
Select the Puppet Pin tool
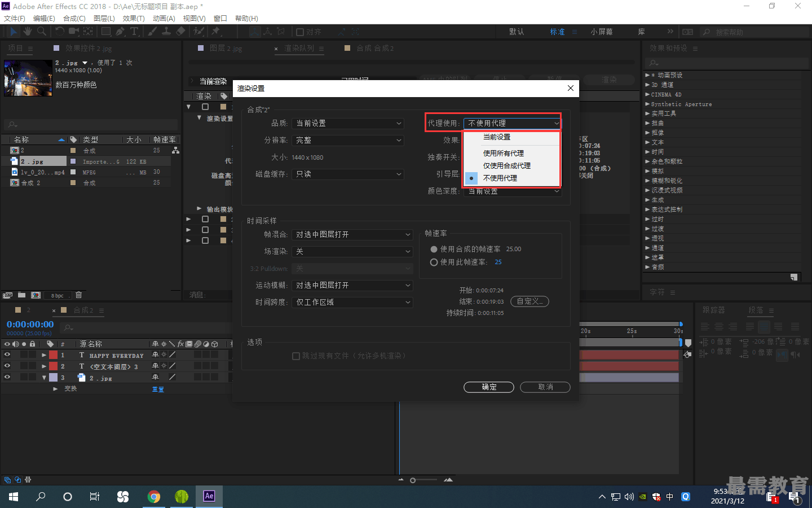(x=216, y=32)
